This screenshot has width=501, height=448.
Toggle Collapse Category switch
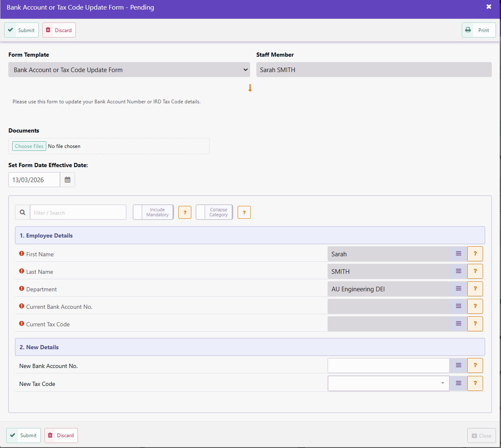pos(214,212)
